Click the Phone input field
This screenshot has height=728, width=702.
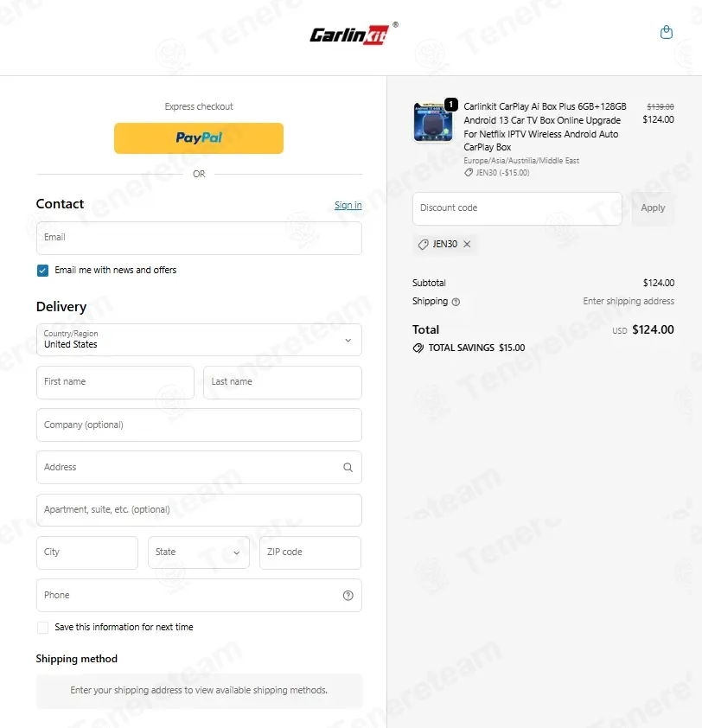tap(199, 595)
